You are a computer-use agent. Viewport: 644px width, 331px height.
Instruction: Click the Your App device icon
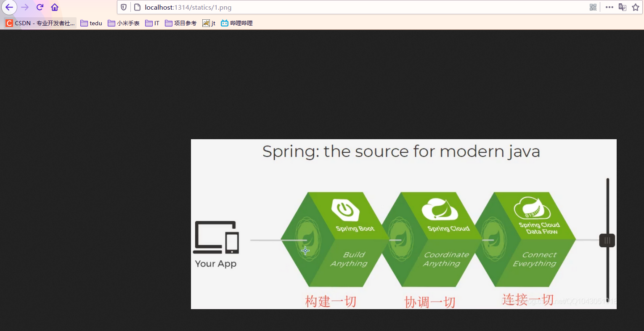point(216,237)
